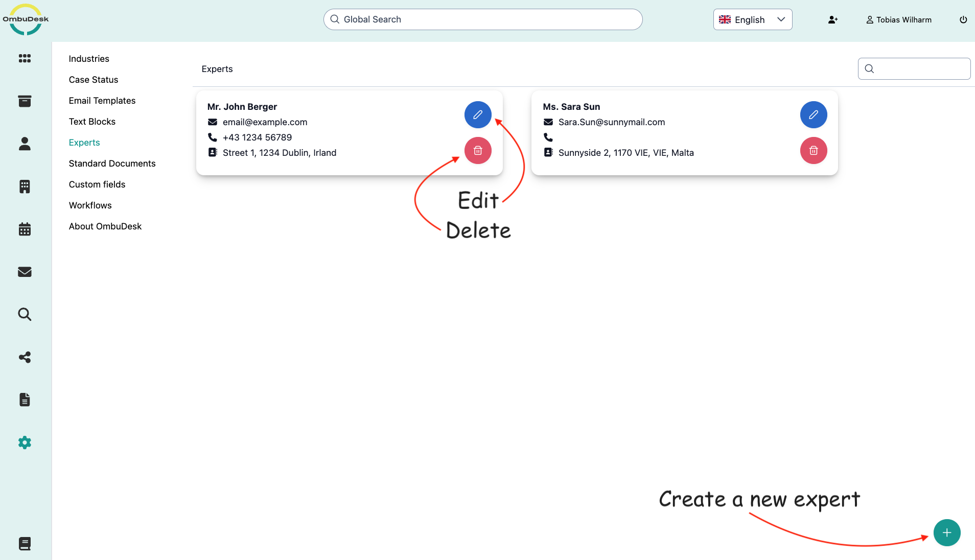Open the archive box icon in sidebar
Image resolution: width=975 pixels, height=560 pixels.
[x=25, y=101]
